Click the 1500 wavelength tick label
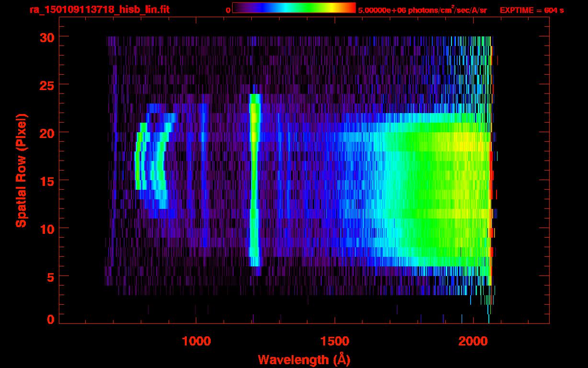Image resolution: width=588 pixels, height=368 pixels. coord(335,341)
